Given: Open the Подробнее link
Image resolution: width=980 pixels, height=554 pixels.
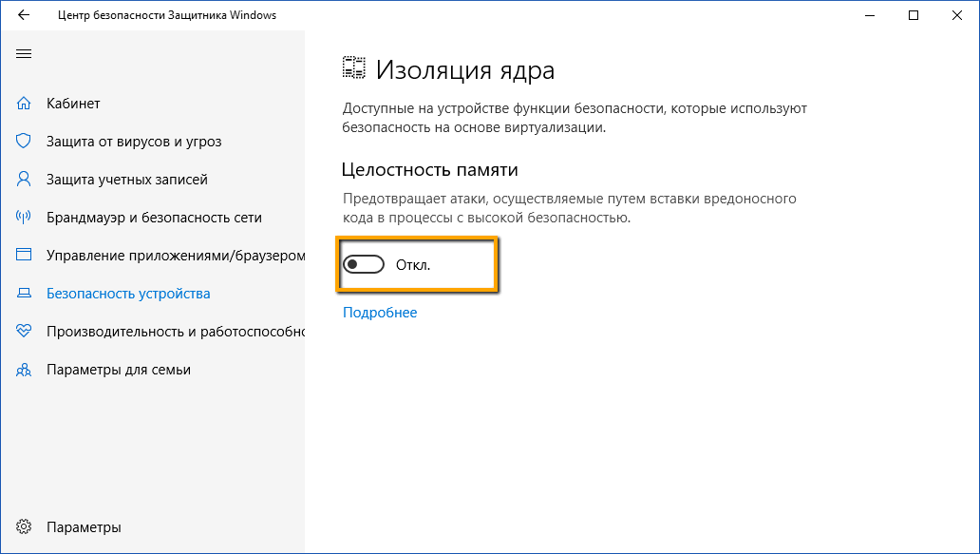Looking at the screenshot, I should [x=380, y=313].
